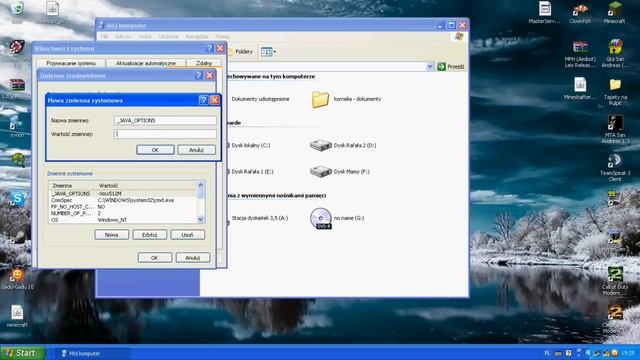Screen dimensions: 640x360
Task: Focus the Wartość zmiennej input field
Action: point(165,134)
